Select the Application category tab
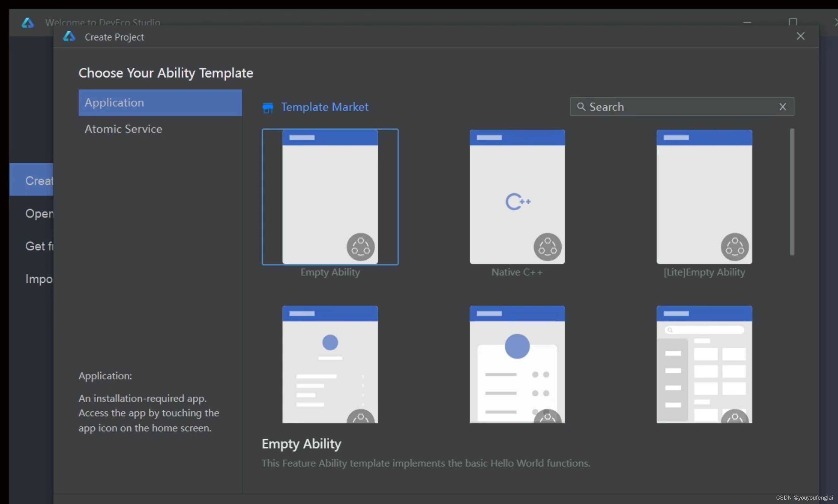The height and width of the screenshot is (504, 838). 160,103
